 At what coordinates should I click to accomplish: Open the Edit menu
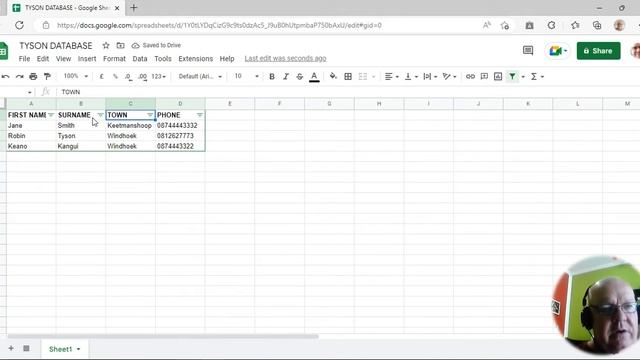click(43, 59)
